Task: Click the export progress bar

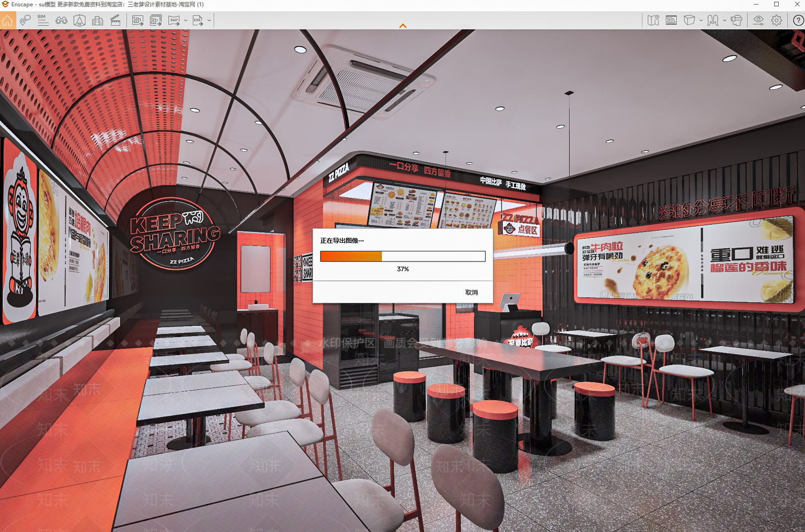Action: tap(403, 256)
